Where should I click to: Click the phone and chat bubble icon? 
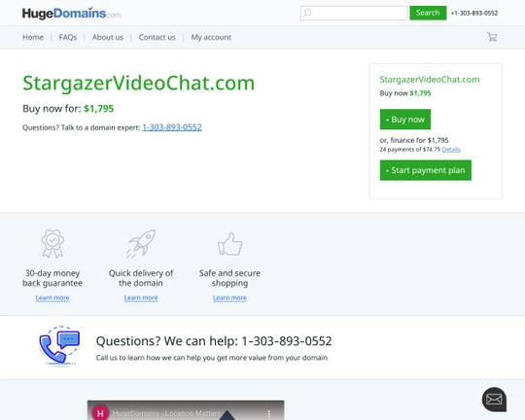(59, 346)
